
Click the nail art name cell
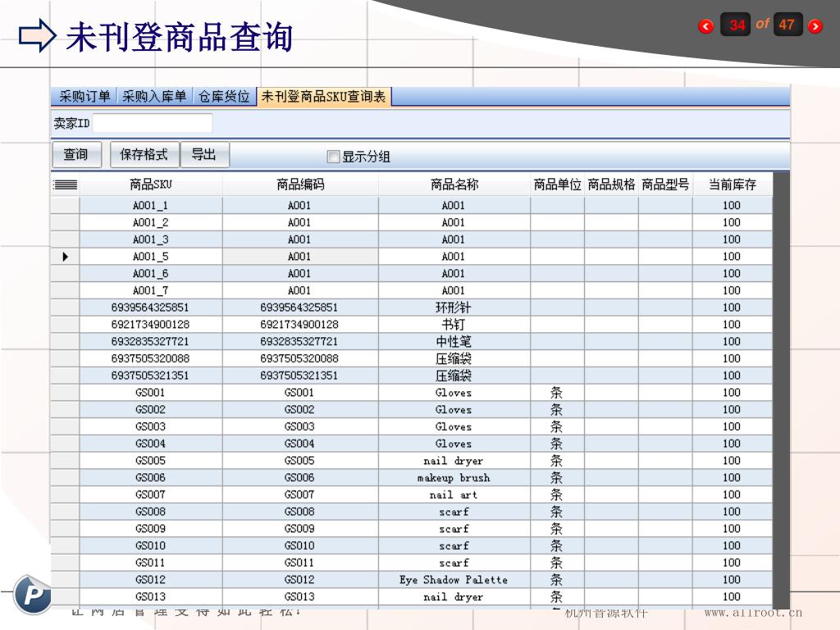pyautogui.click(x=454, y=495)
